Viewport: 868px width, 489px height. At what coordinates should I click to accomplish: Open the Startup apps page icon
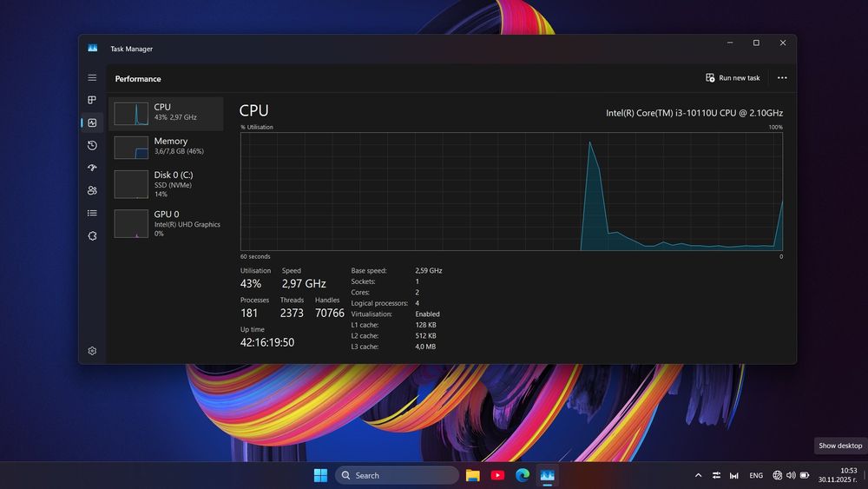92,168
